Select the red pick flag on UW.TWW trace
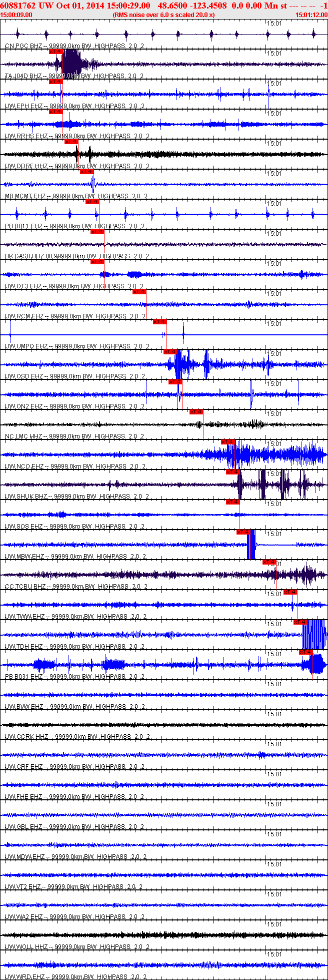Screen dimensions: 328x980 pyautogui.click(x=290, y=592)
